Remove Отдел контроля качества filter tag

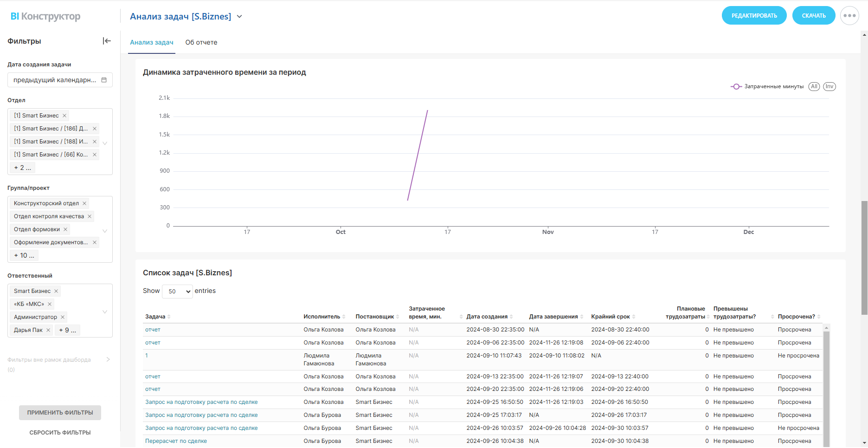click(x=90, y=216)
